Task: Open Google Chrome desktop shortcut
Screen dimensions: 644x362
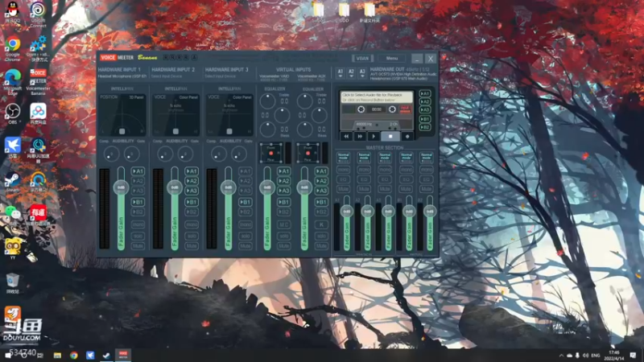Action: click(x=13, y=49)
